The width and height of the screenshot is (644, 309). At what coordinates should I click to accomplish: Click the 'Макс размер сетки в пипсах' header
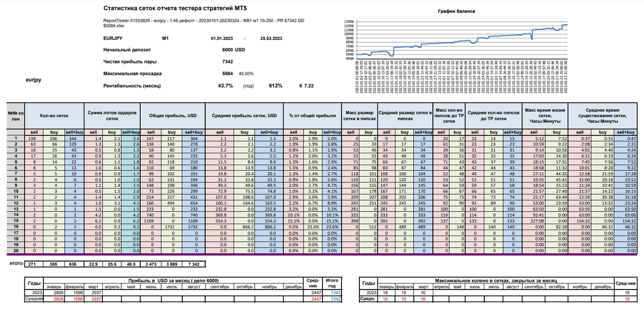point(359,115)
